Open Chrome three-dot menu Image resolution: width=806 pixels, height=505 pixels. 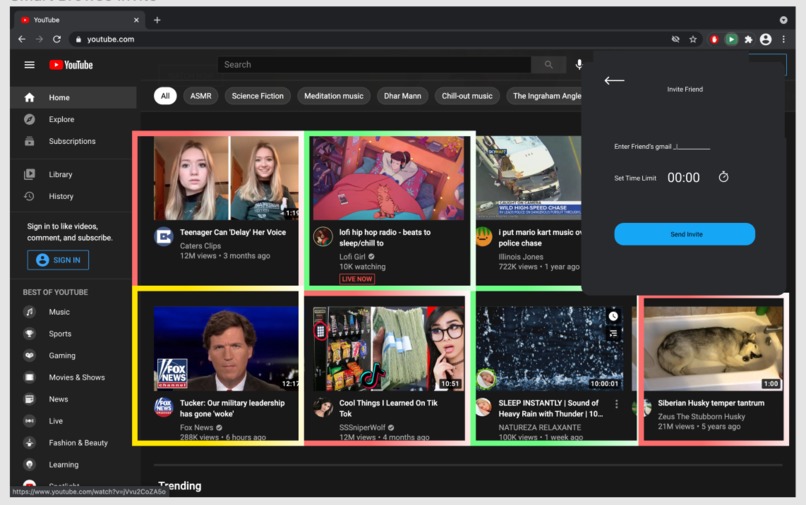(783, 39)
